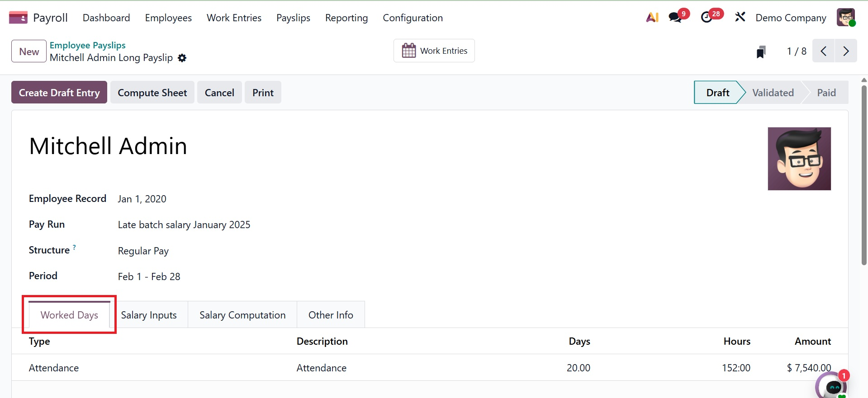This screenshot has width=868, height=398.
Task: Open the activities clock icon
Action: (x=707, y=18)
